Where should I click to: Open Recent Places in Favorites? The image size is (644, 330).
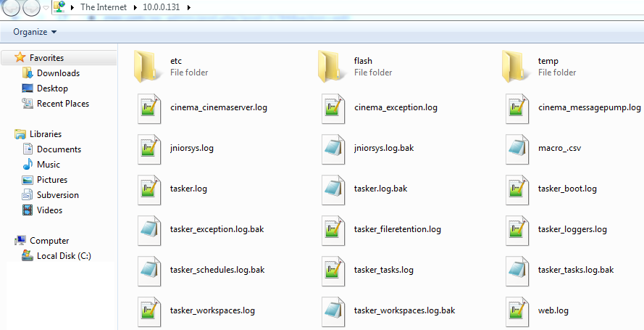63,104
